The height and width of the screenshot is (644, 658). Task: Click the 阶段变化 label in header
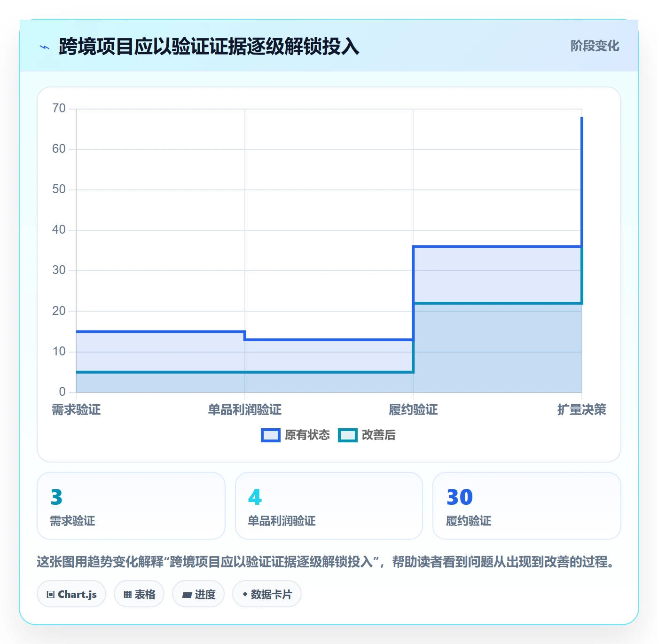pyautogui.click(x=595, y=46)
